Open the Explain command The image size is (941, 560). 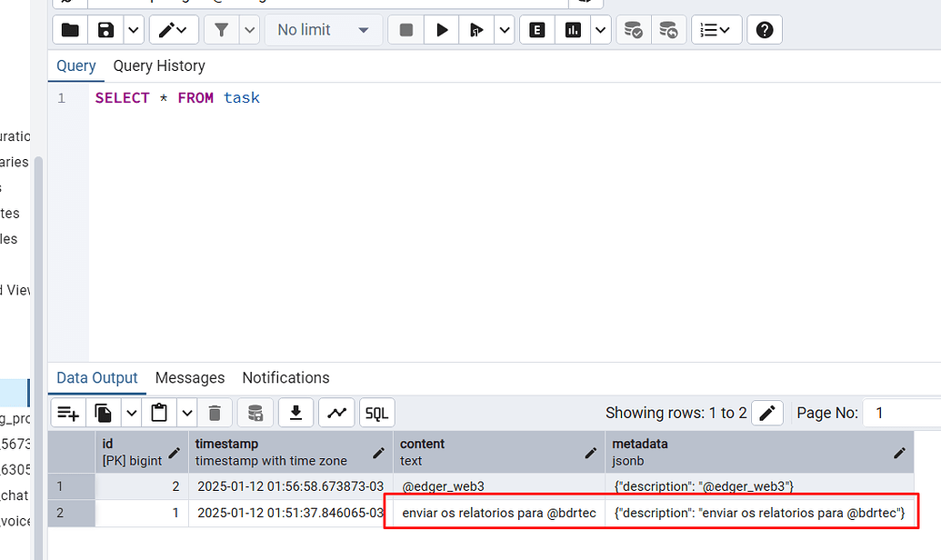pyautogui.click(x=536, y=29)
